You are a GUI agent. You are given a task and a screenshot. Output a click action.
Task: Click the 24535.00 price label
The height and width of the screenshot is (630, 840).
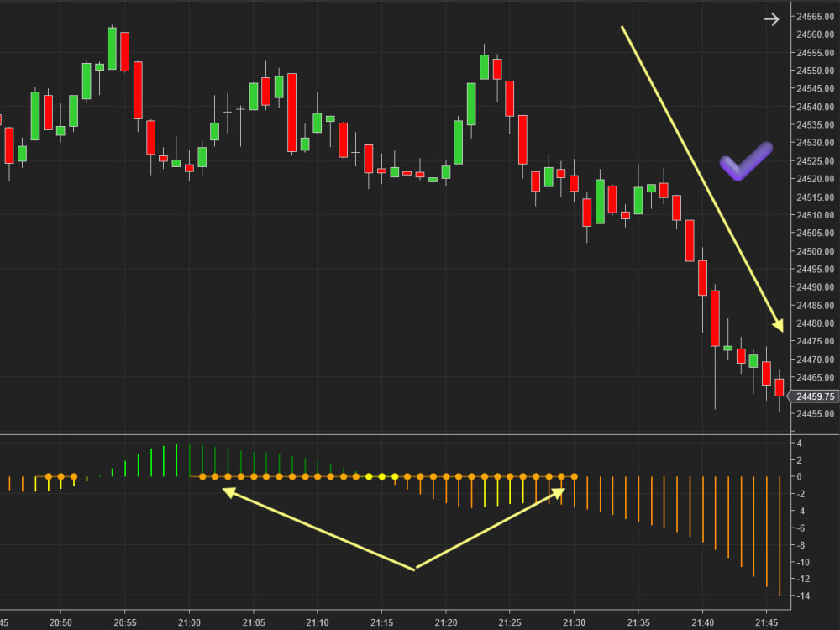coord(816,124)
